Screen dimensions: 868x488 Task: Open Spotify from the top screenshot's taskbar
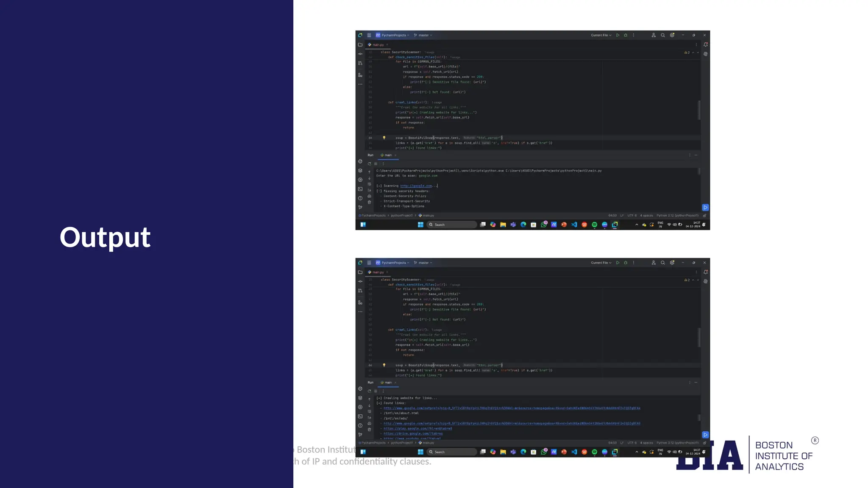point(595,225)
